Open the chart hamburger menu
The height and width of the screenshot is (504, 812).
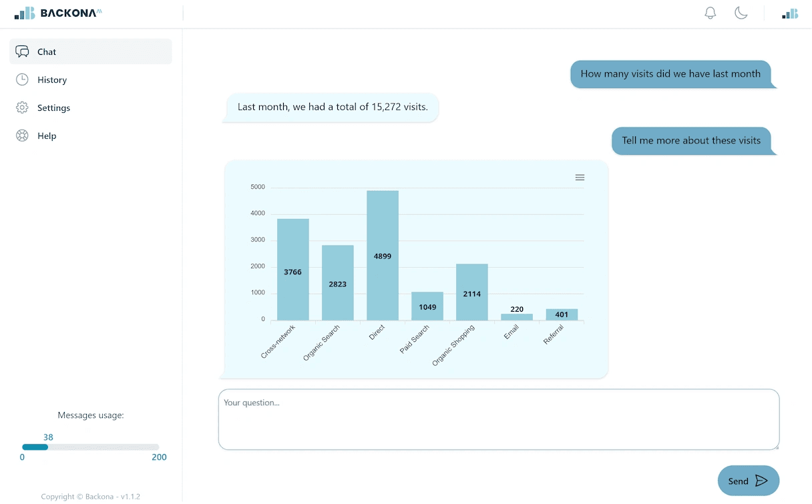[x=580, y=177]
